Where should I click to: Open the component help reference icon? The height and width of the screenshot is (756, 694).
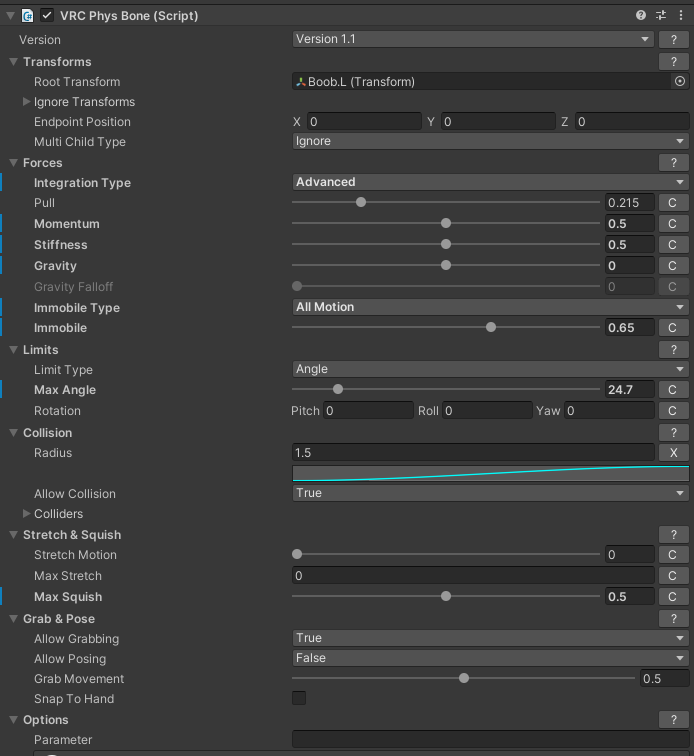640,15
